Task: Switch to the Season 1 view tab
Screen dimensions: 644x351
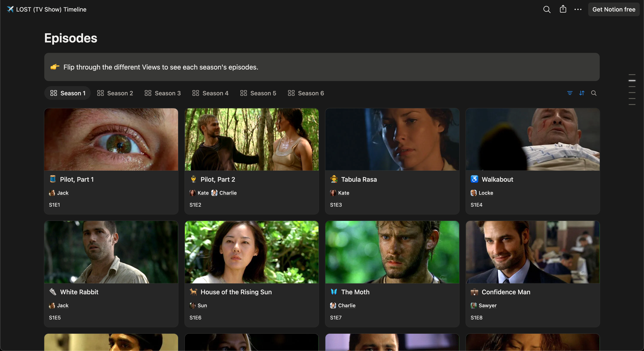Action: pyautogui.click(x=68, y=93)
